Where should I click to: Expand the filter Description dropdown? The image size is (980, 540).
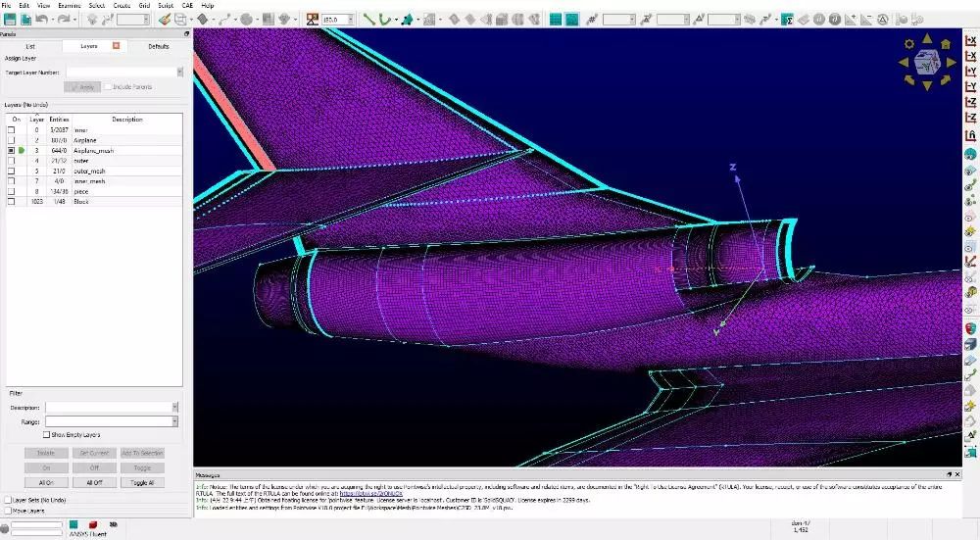(174, 407)
